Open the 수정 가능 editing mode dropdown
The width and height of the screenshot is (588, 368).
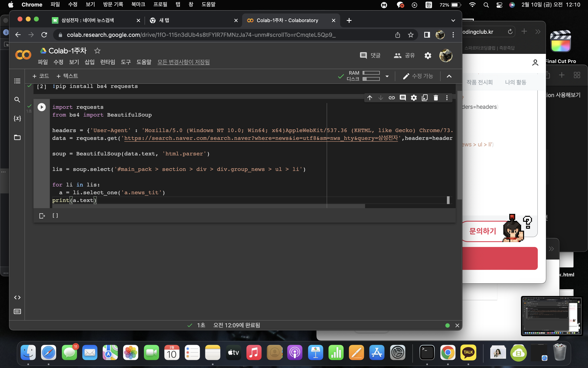coord(418,76)
